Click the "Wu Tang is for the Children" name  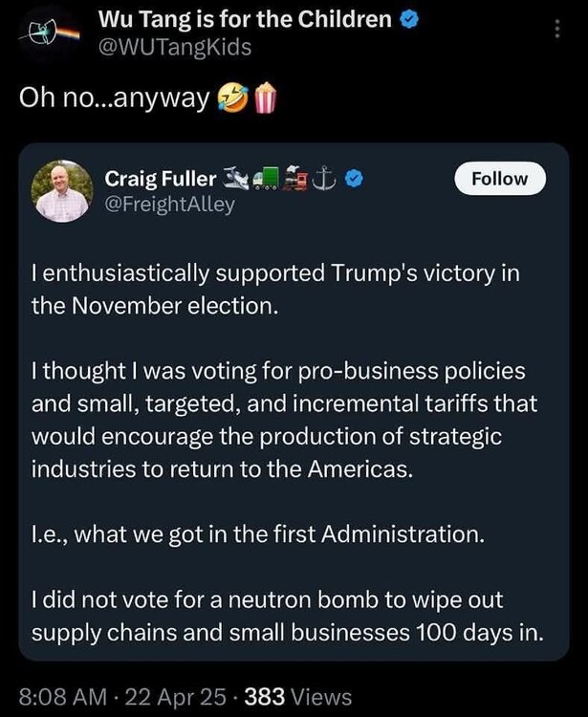pyautogui.click(x=245, y=20)
